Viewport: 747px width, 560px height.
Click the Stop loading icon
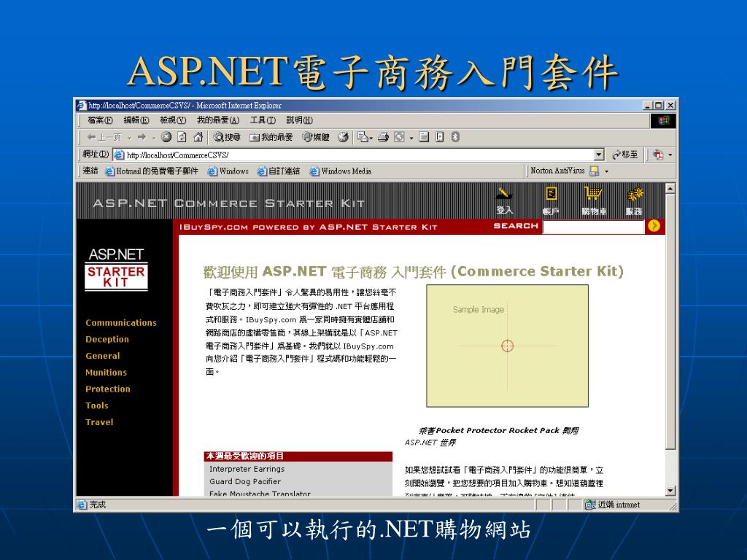[166, 137]
